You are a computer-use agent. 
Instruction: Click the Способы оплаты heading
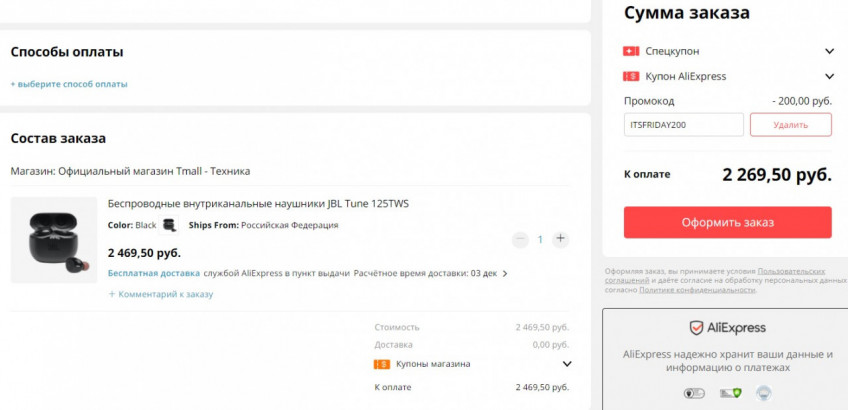pyautogui.click(x=67, y=52)
